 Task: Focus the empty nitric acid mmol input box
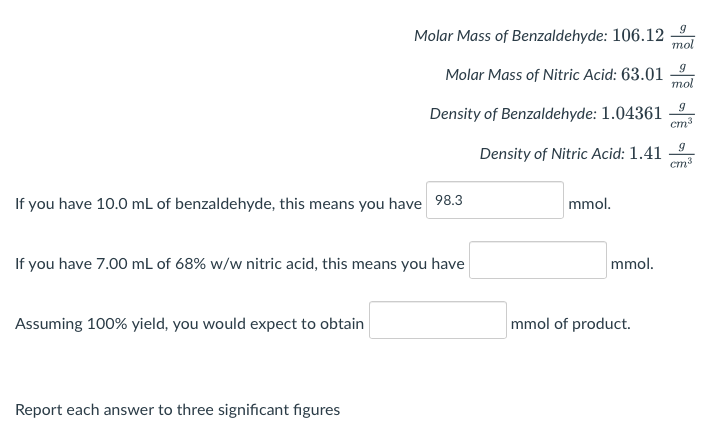click(538, 260)
